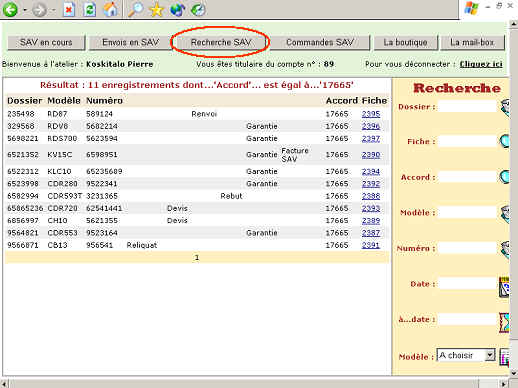The height and width of the screenshot is (388, 518).
Task: Click search icon next to Accord field
Action: 505,177
